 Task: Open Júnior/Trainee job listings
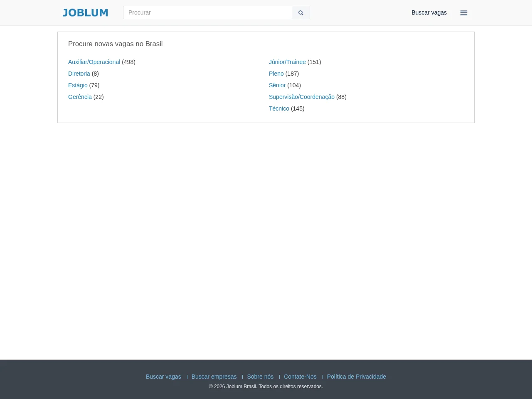pos(287,62)
